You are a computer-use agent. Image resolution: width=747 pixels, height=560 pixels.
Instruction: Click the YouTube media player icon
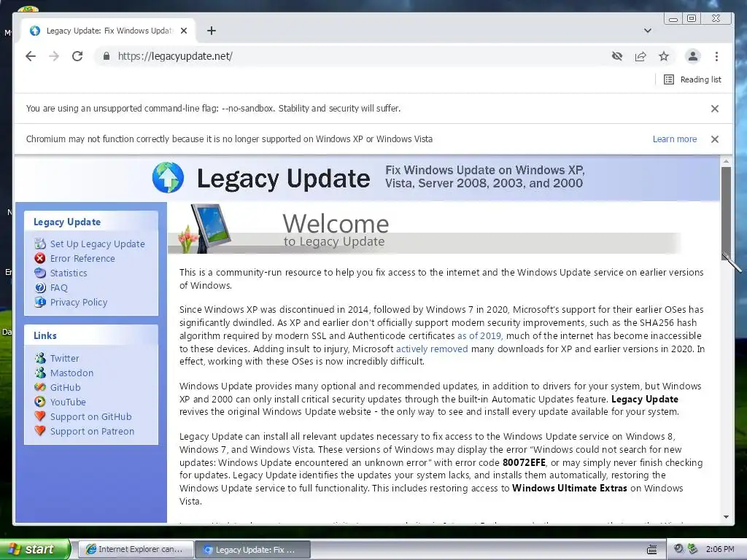(x=40, y=402)
